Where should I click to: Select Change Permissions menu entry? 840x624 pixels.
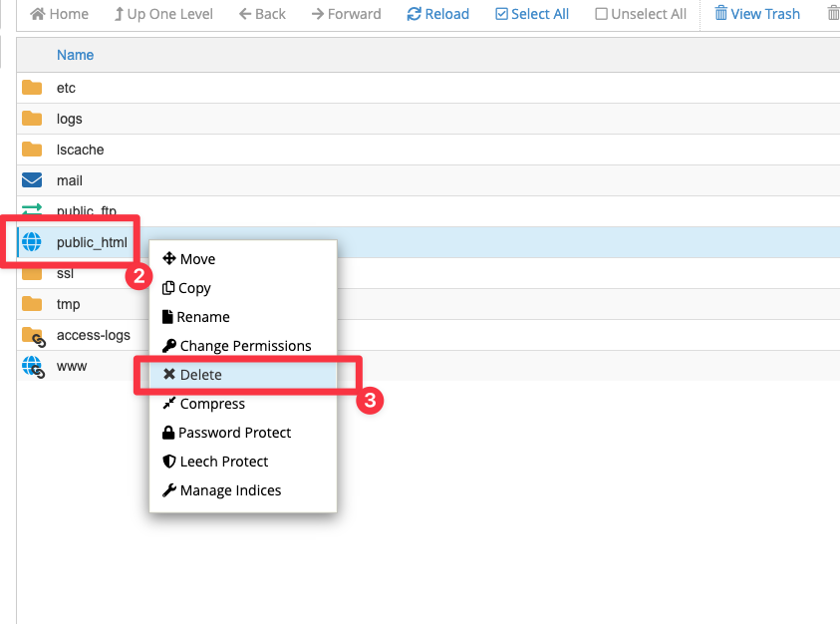pyautogui.click(x=245, y=346)
